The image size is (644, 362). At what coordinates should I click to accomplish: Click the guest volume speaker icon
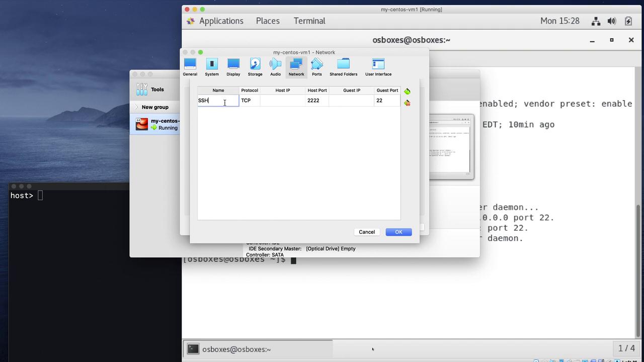point(612,21)
